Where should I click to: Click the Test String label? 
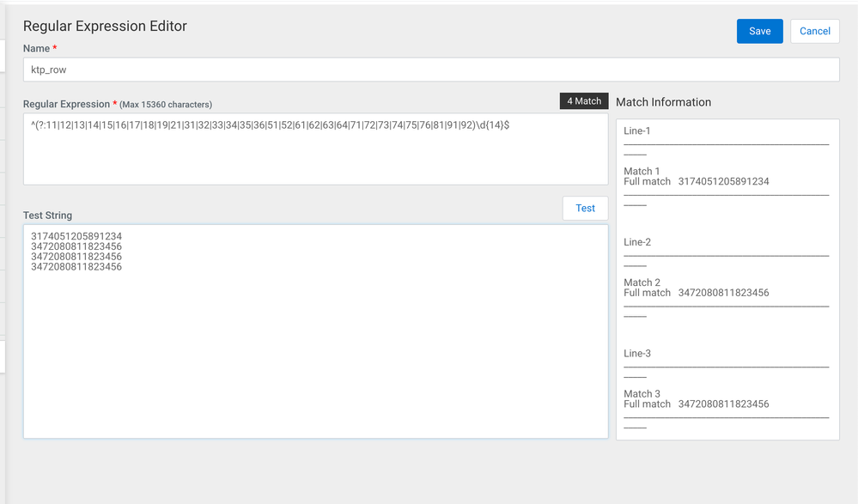point(47,215)
